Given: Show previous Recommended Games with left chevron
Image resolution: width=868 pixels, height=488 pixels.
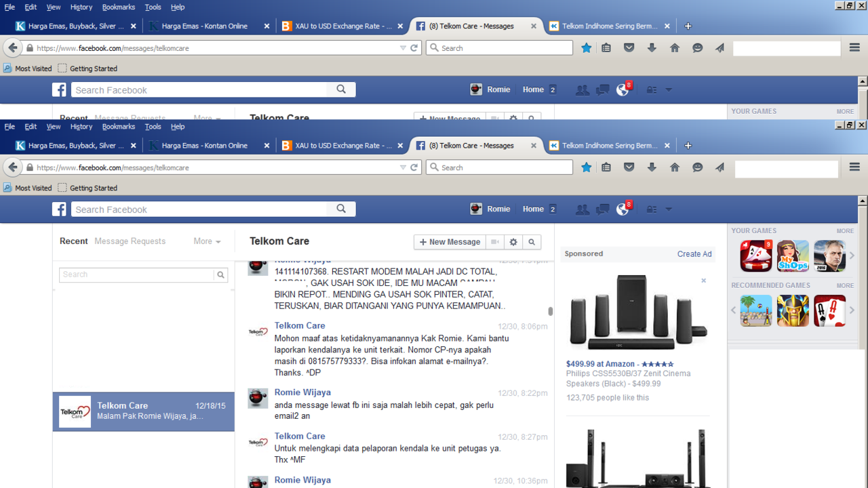Looking at the screenshot, I should tap(733, 310).
